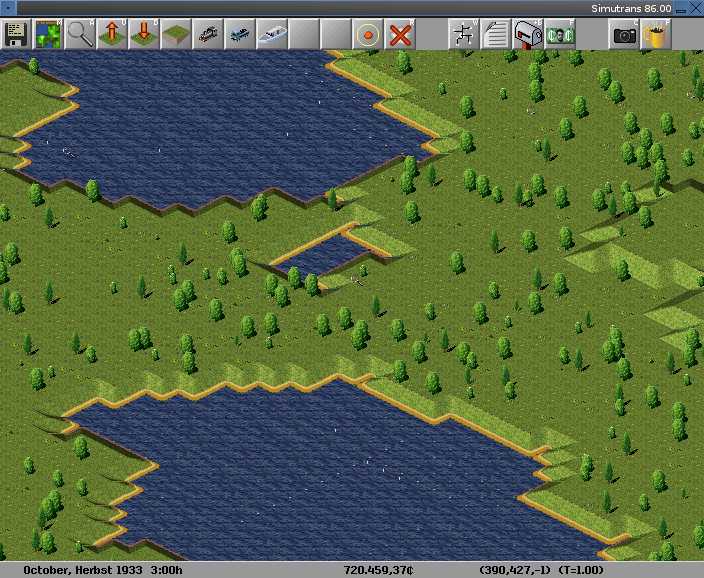Open the railway construction tools
The width and height of the screenshot is (704, 578).
point(208,33)
